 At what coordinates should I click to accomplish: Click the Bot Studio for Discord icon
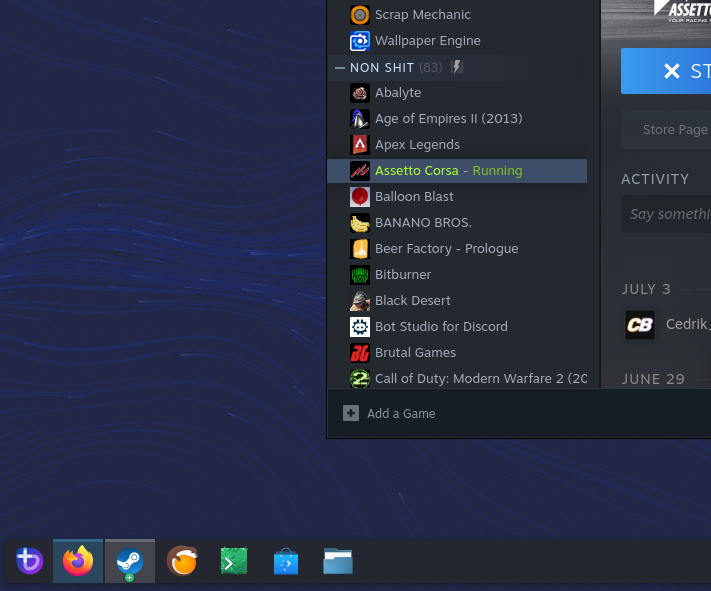[x=360, y=327]
